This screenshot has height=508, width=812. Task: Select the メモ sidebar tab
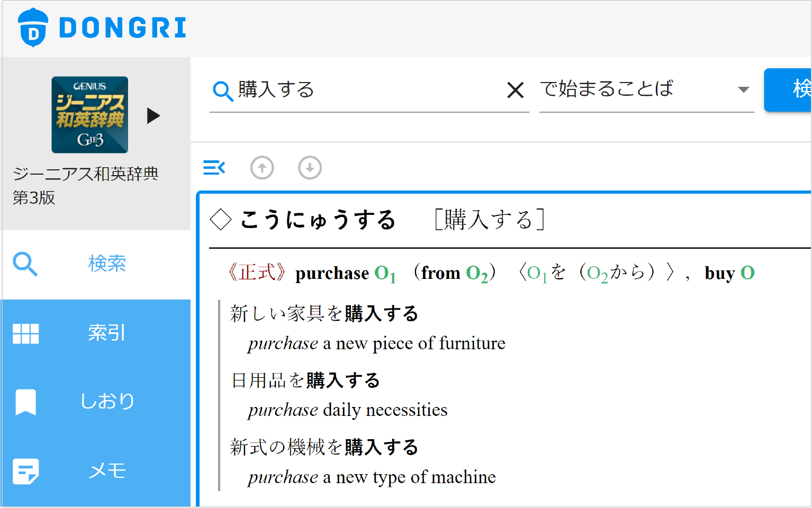pyautogui.click(x=96, y=471)
